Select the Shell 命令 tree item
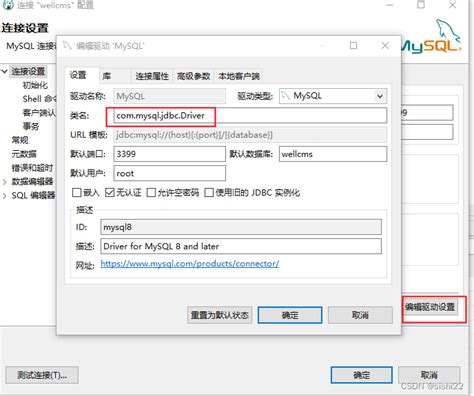 (x=39, y=99)
